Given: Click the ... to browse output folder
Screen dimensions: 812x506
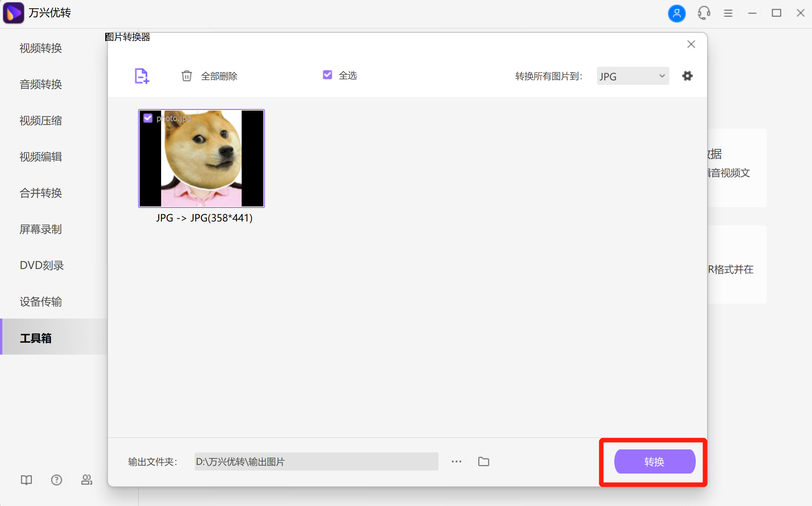Looking at the screenshot, I should point(456,461).
